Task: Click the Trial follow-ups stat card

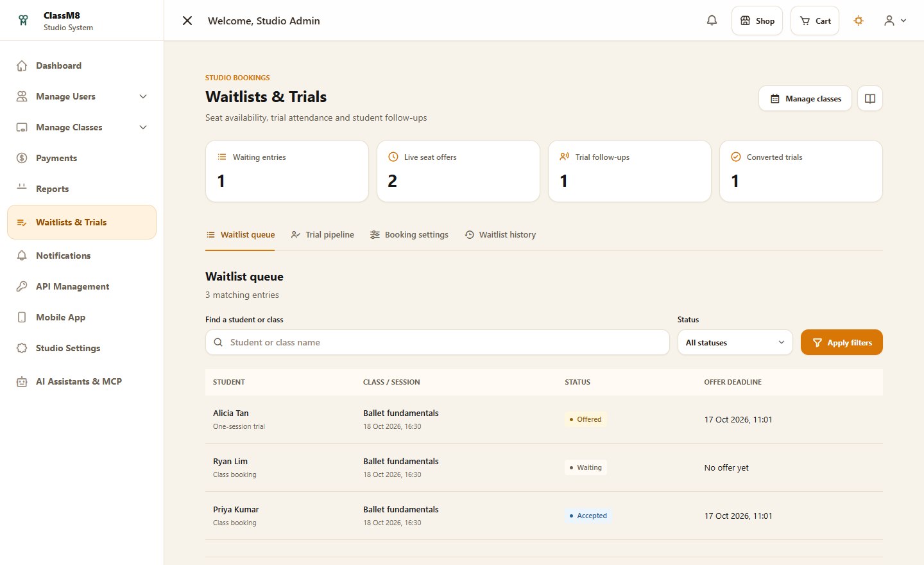Action: (629, 171)
